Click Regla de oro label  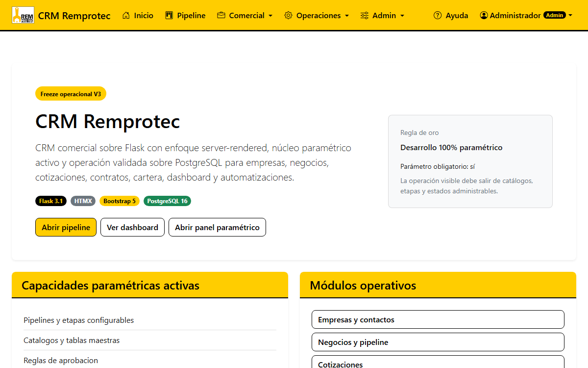[419, 132]
